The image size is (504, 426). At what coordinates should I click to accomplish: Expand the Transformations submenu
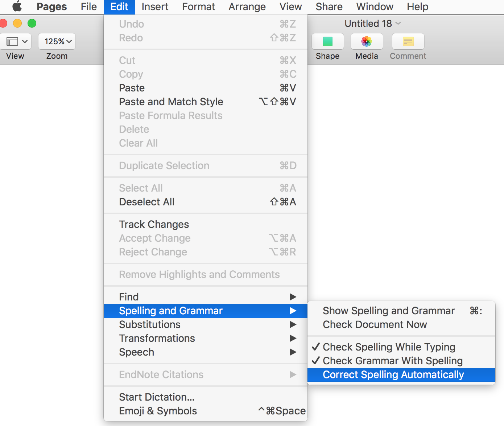pos(206,338)
